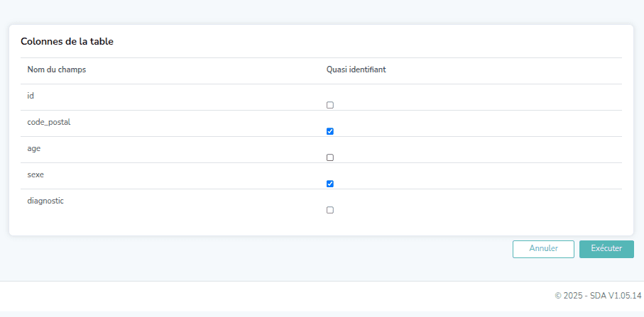The height and width of the screenshot is (317, 644).
Task: Click the 'Colonnes de la table' heading
Action: pyautogui.click(x=67, y=42)
